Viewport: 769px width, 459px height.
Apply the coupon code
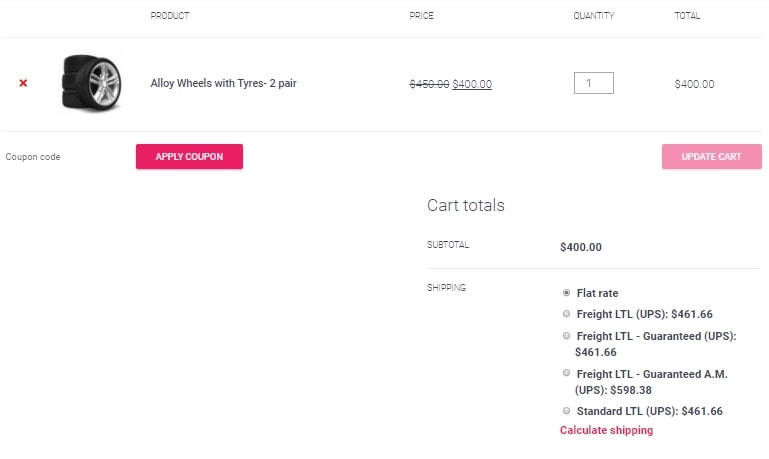(189, 156)
